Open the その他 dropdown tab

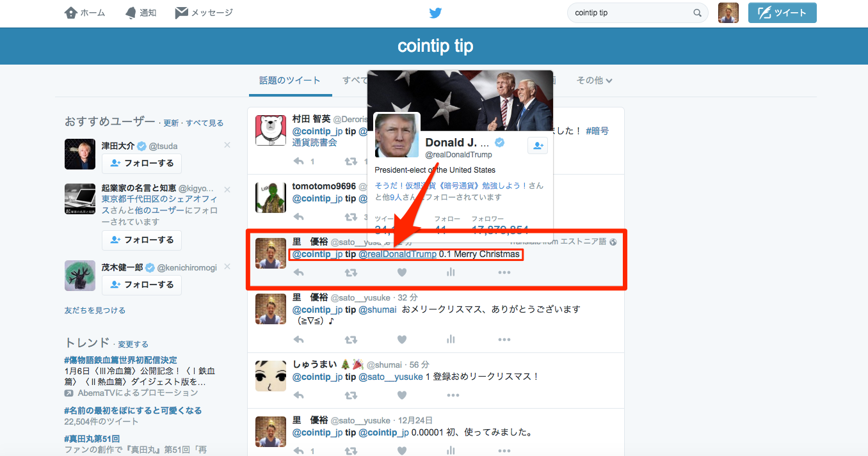tap(594, 81)
